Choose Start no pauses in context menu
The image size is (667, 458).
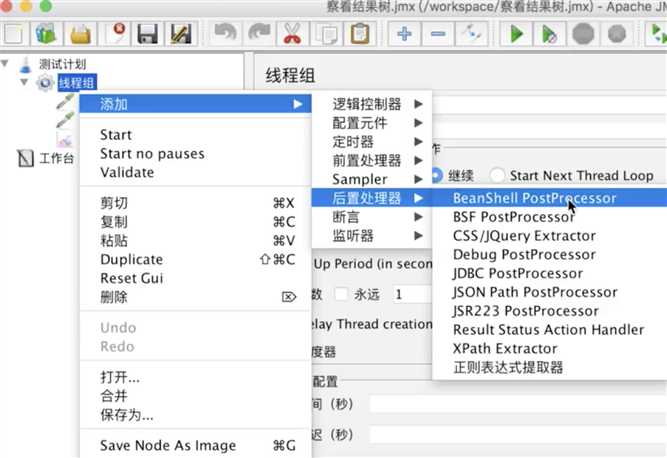click(x=196, y=154)
